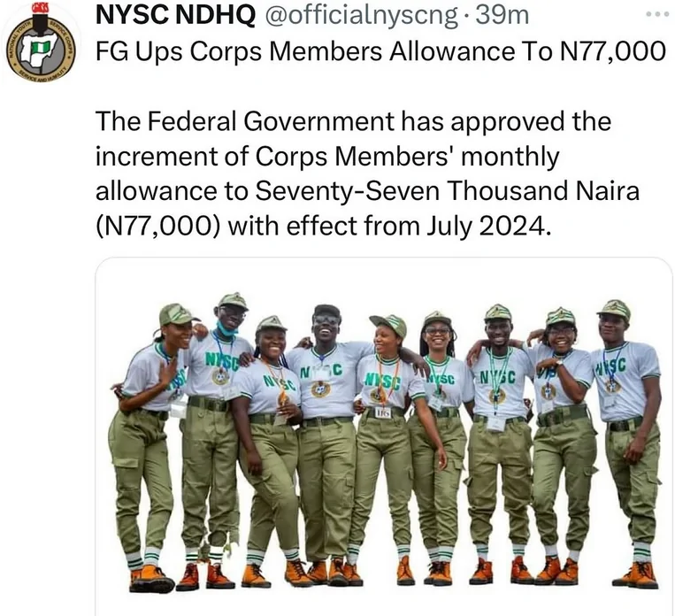Open the NYSC logo profile avatar
This screenshot has height=616, width=675.
coord(41,42)
